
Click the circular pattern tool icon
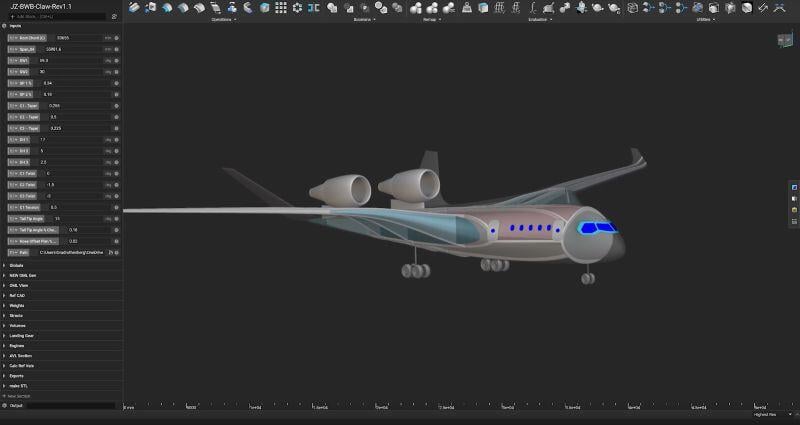(297, 8)
